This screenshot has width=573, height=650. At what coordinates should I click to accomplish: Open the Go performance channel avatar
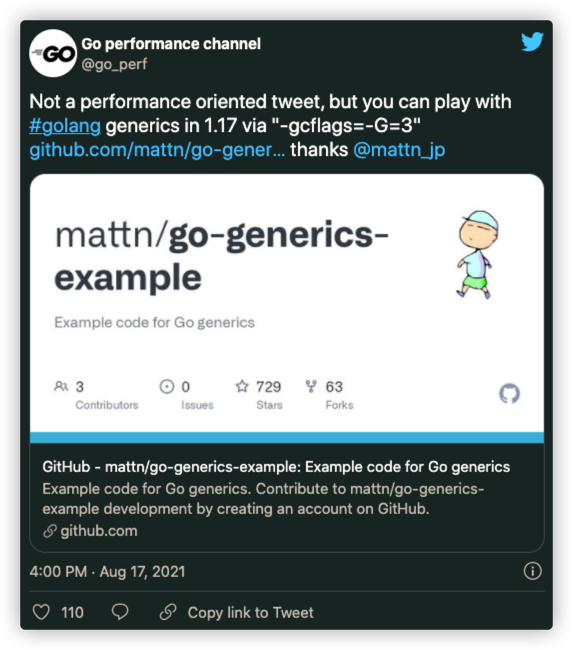pos(53,53)
